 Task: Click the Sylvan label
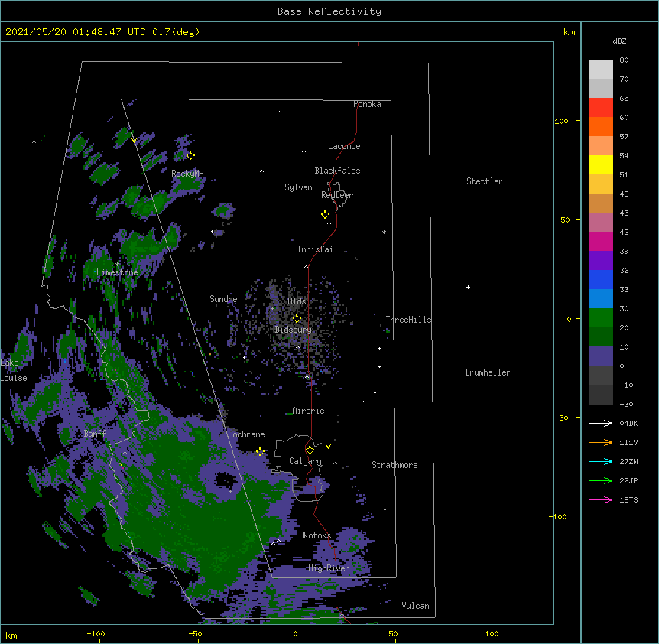click(x=298, y=187)
